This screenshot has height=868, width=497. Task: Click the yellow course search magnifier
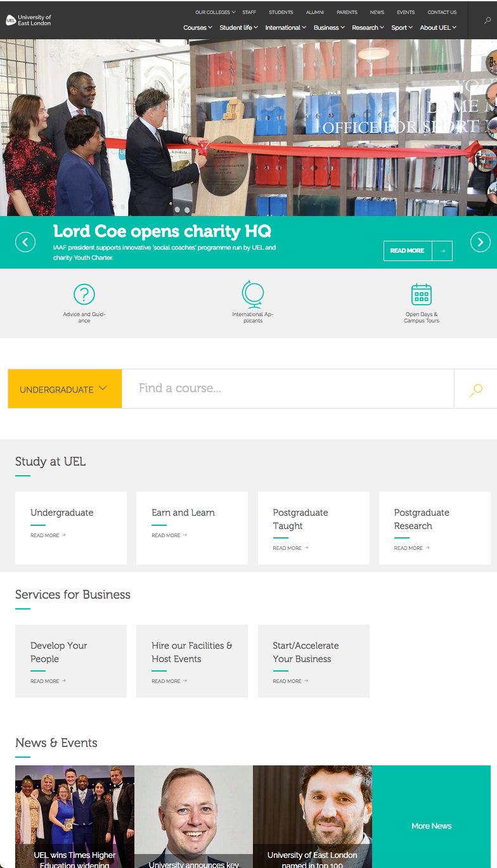pyautogui.click(x=476, y=390)
